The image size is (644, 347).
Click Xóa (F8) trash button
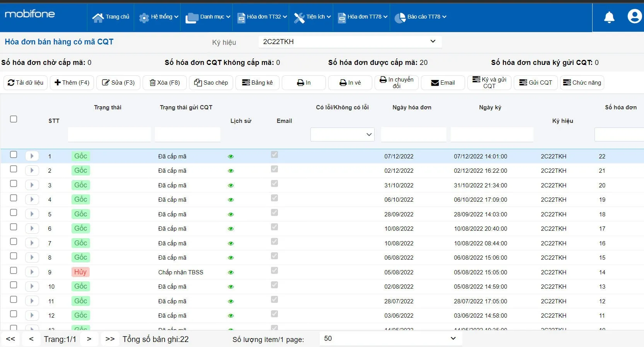point(165,83)
